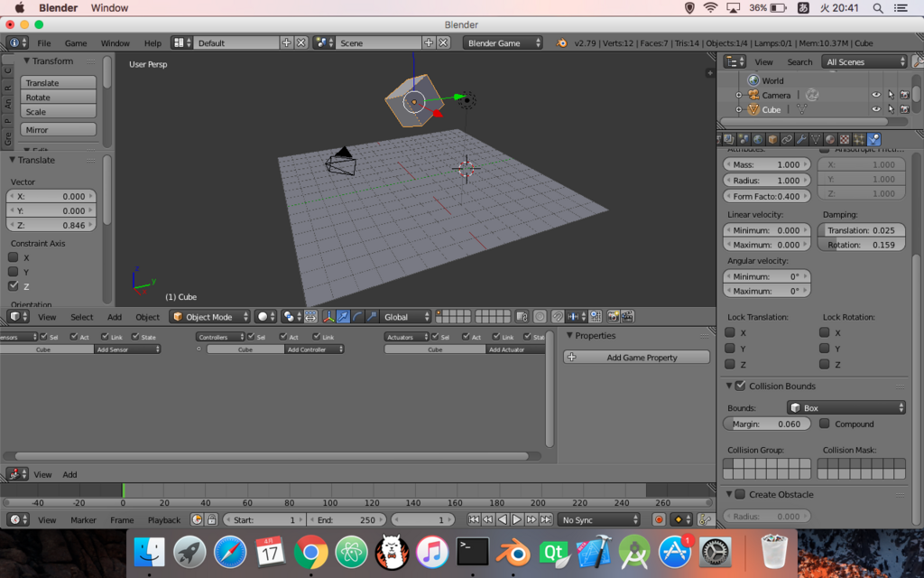Enable Lock Translation X checkbox
Viewport: 924px width, 578px height.
730,332
